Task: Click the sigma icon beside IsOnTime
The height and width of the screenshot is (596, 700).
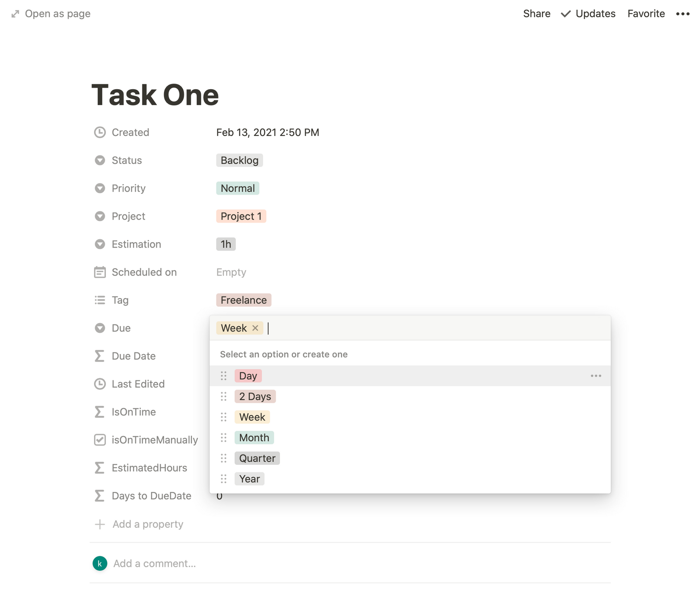Action: (x=100, y=412)
